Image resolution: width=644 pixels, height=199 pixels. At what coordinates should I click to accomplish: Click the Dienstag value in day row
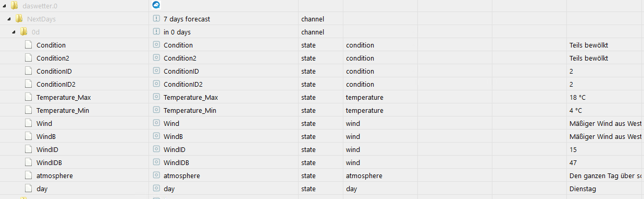click(x=583, y=189)
